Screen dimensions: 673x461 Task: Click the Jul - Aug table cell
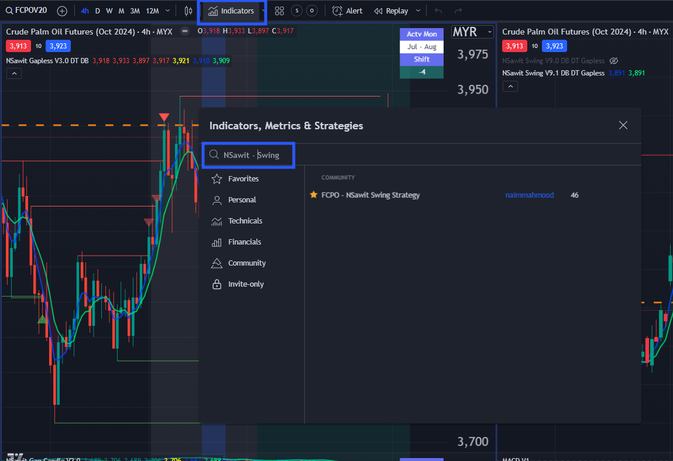pos(421,46)
